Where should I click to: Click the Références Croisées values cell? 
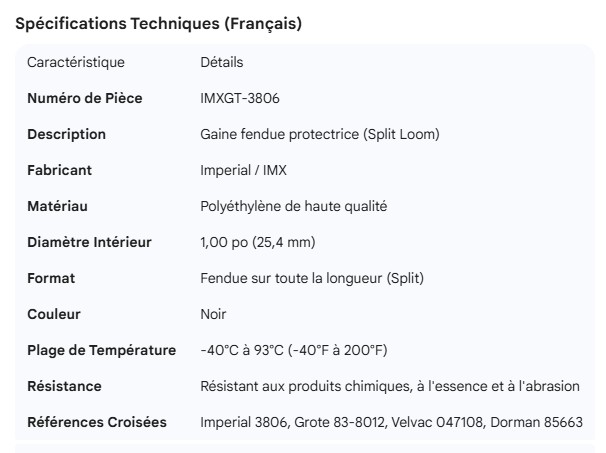click(391, 423)
